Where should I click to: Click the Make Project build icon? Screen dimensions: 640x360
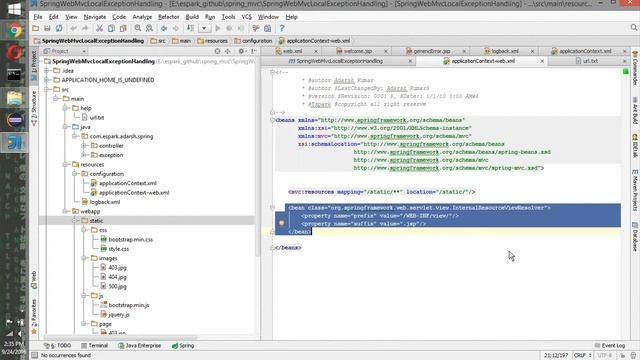click(x=190, y=28)
